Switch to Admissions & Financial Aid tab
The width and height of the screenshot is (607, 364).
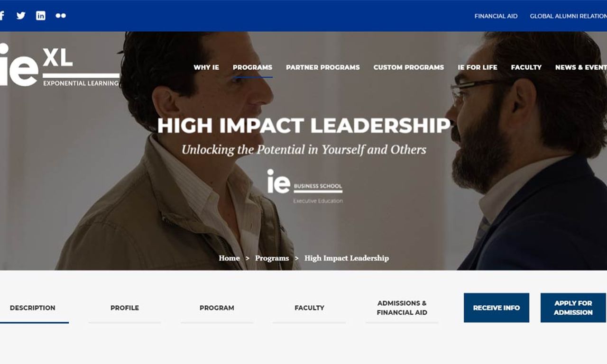coord(402,308)
